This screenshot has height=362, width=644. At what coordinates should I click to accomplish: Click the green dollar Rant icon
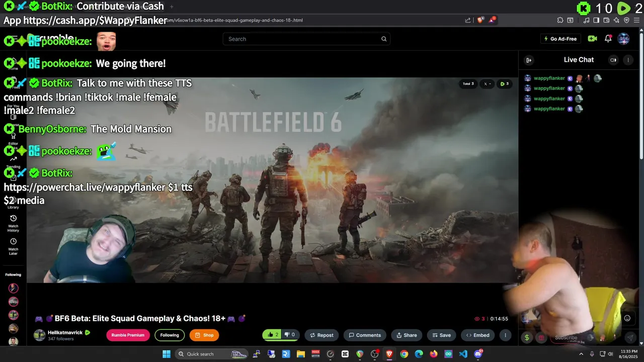pyautogui.click(x=527, y=337)
